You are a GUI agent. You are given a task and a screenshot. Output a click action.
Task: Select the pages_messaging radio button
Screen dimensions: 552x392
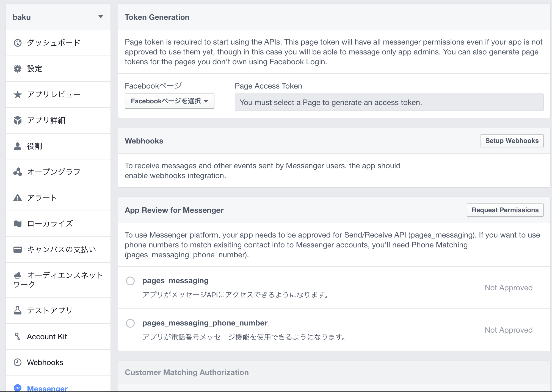(130, 281)
